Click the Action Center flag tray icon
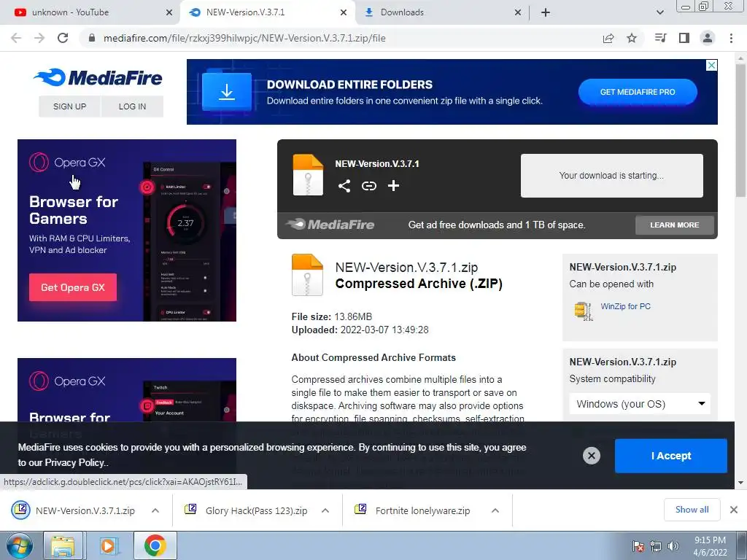The height and width of the screenshot is (560, 747). click(638, 546)
